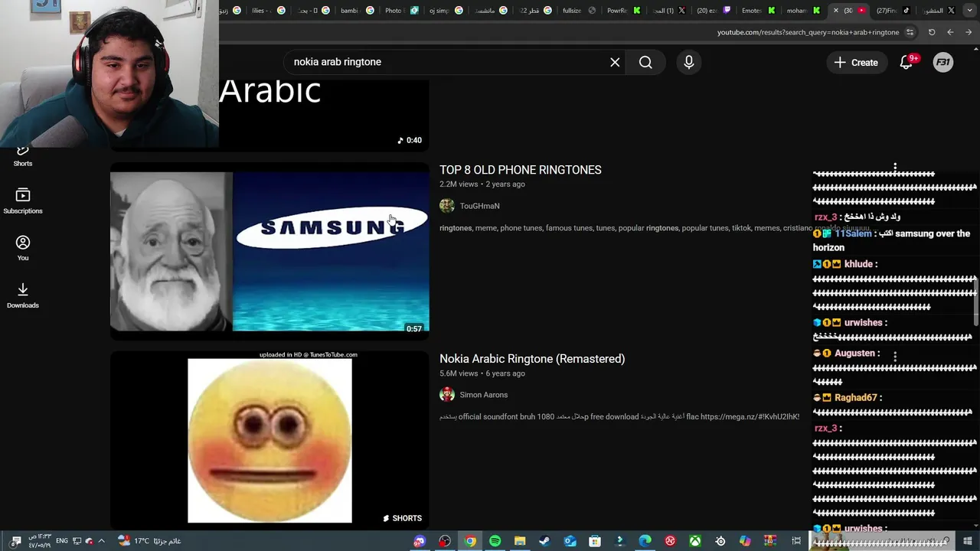The width and height of the screenshot is (980, 551).
Task: Open Subscriptions in YouTube sidebar
Action: 23,201
